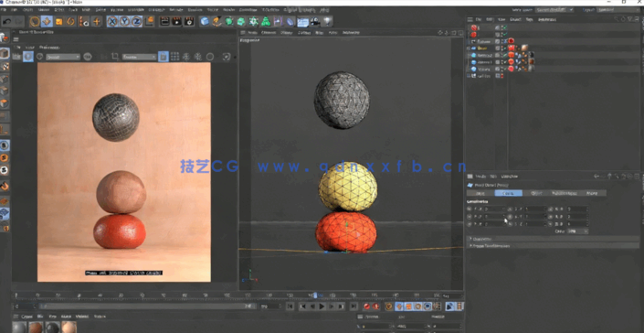644x333 pixels.
Task: Click the crop region icon in render view
Action: pyautogui.click(x=115, y=57)
